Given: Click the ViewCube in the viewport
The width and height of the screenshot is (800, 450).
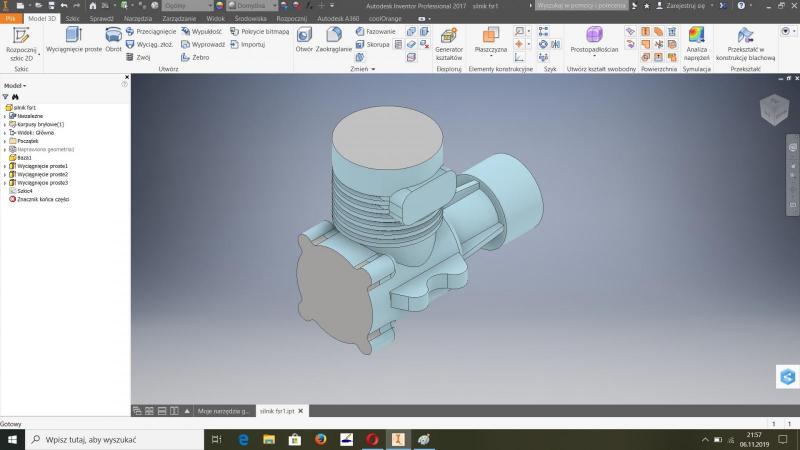Looking at the screenshot, I should (773, 109).
